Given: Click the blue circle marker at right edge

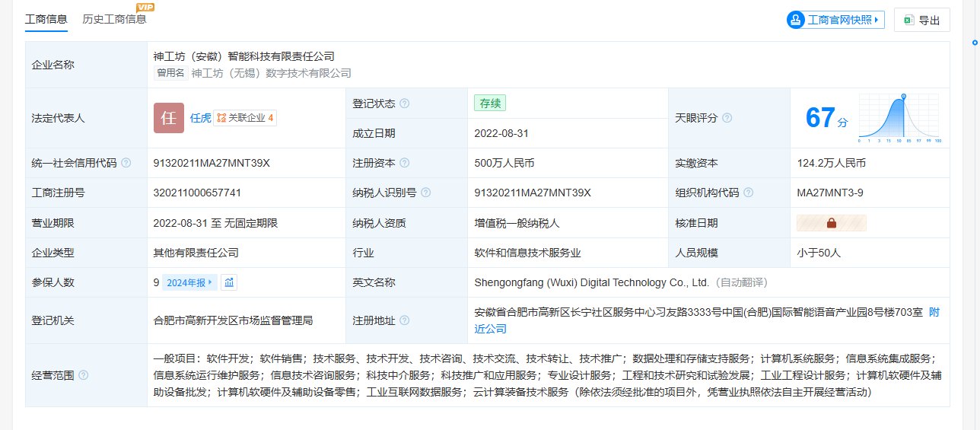Looking at the screenshot, I should (975, 41).
